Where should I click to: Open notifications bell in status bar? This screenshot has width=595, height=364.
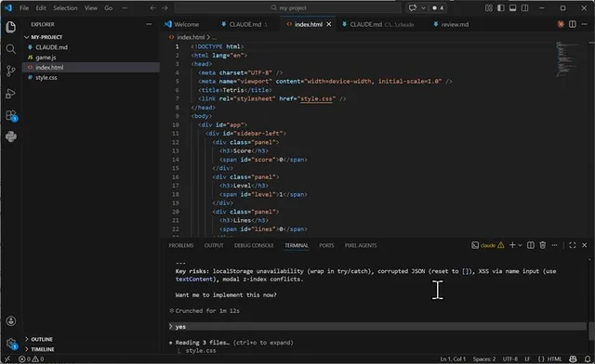pos(588,358)
